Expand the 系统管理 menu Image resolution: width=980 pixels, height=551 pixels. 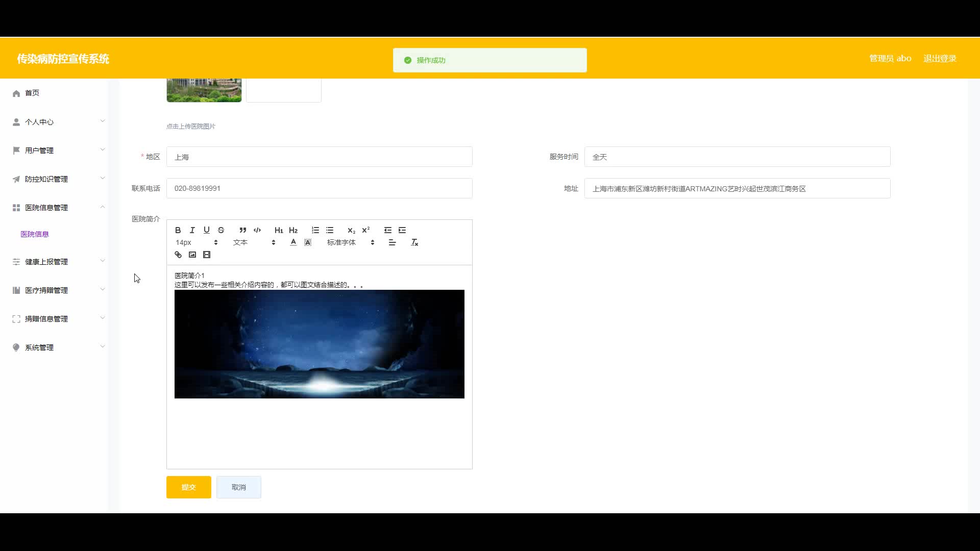pyautogui.click(x=54, y=347)
